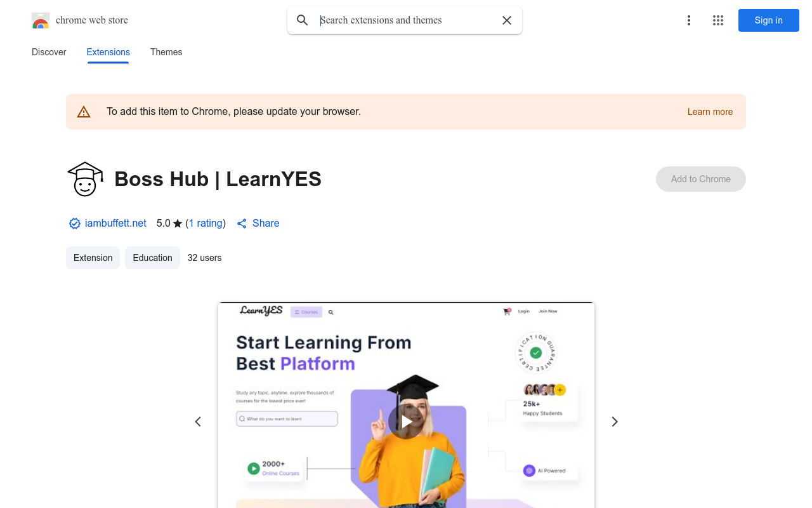Click the Add to Chrome button
Image resolution: width=812 pixels, height=508 pixels.
701,179
